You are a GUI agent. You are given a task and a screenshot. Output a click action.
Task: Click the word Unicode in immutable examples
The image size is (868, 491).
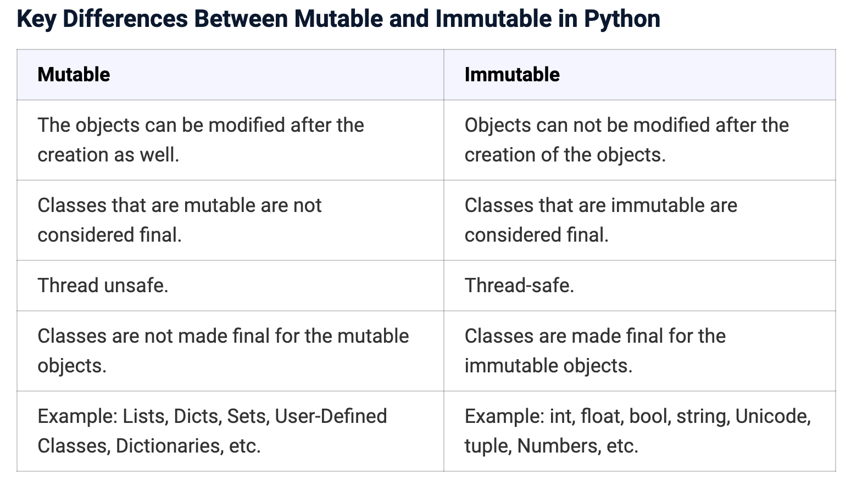[x=772, y=416]
